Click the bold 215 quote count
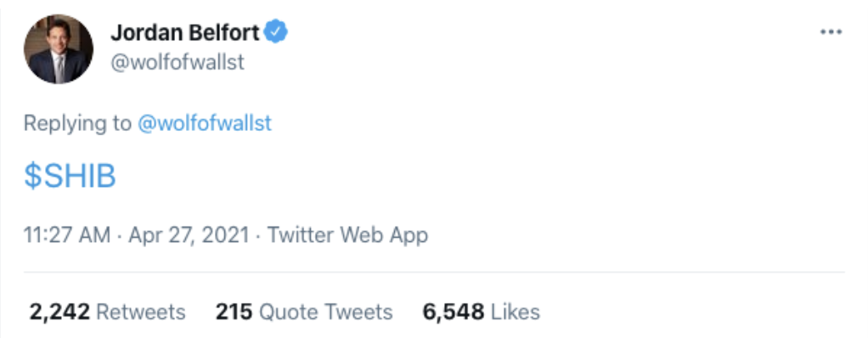 click(234, 312)
